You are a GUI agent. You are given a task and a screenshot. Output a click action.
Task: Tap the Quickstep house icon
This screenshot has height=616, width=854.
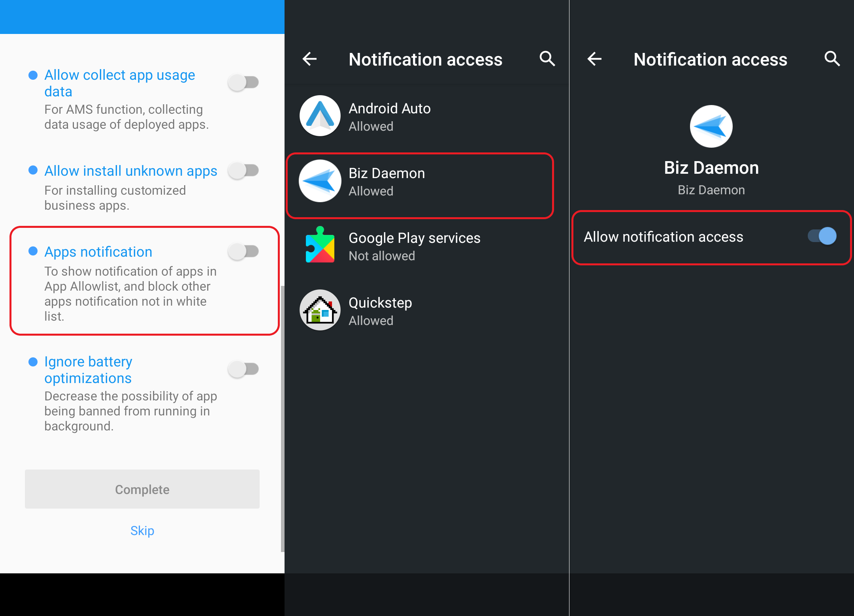[x=320, y=310]
